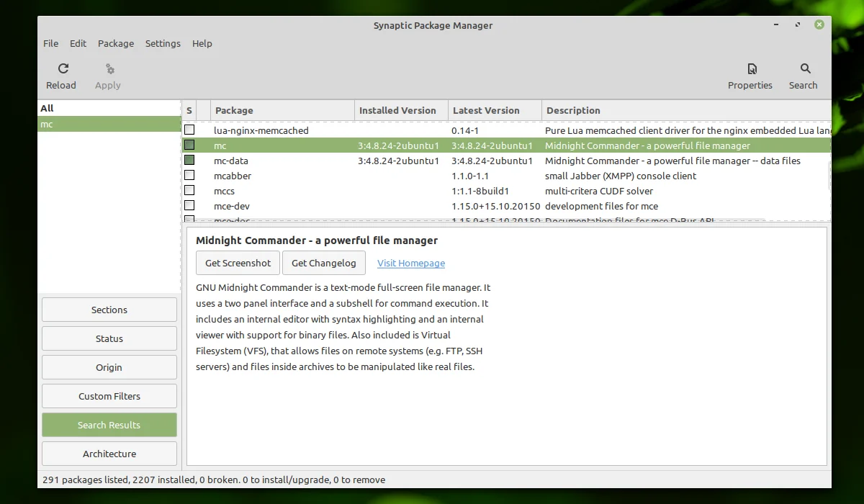Click 'development files for mce' description
864x504 pixels.
point(602,206)
